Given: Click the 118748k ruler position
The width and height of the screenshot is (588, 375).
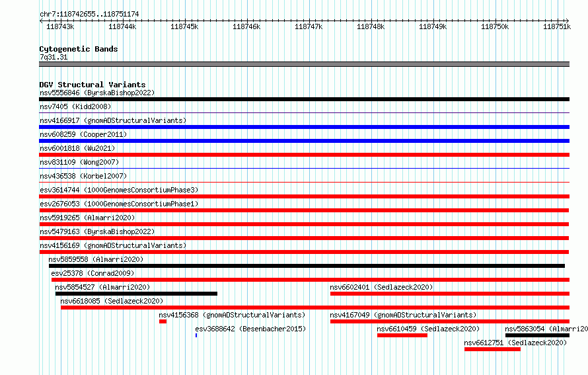Looking at the screenshot, I should coord(371,26).
